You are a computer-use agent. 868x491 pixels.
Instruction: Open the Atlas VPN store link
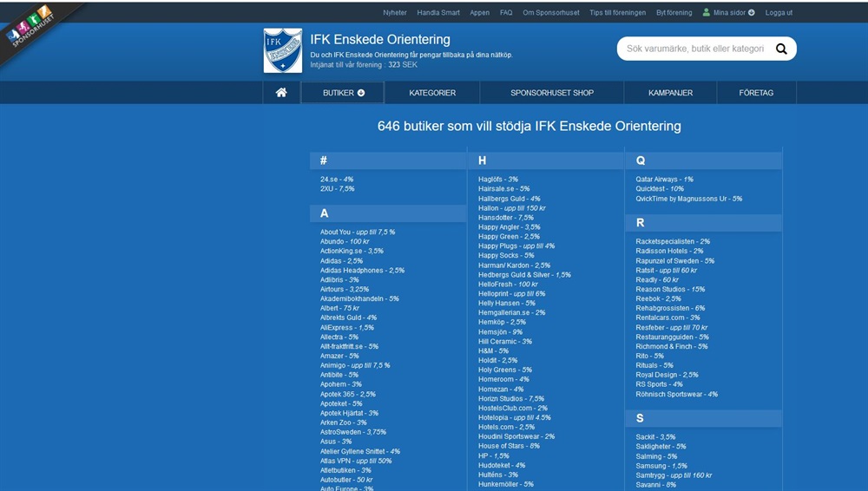(356, 461)
